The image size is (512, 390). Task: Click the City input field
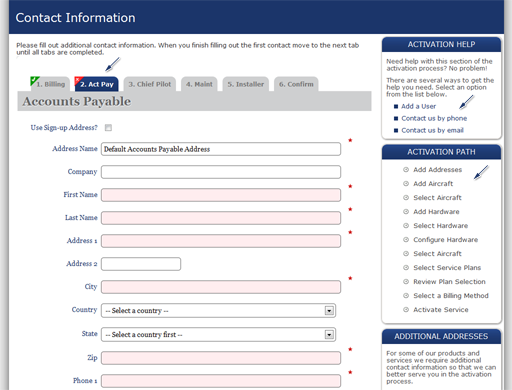point(221,287)
